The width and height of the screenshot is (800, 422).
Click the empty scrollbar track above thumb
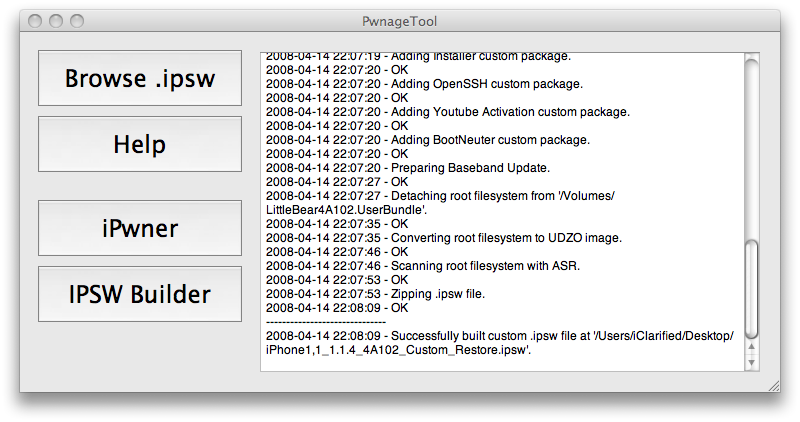pyautogui.click(x=752, y=150)
